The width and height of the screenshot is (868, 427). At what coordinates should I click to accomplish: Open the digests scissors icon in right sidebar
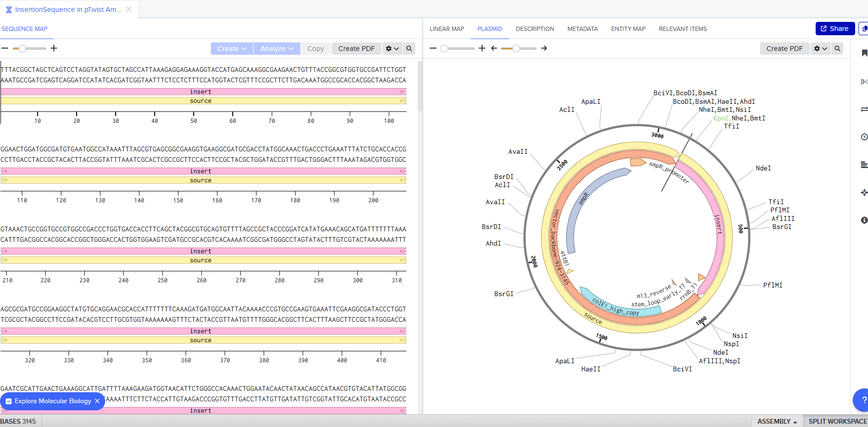click(x=864, y=82)
